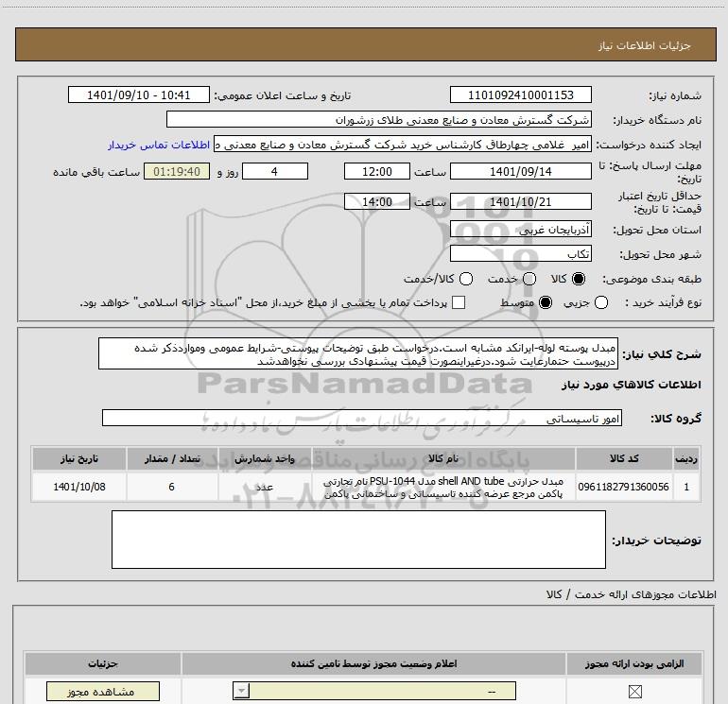Click price validity date 1401/10/21
The image size is (728, 704).
click(x=520, y=201)
